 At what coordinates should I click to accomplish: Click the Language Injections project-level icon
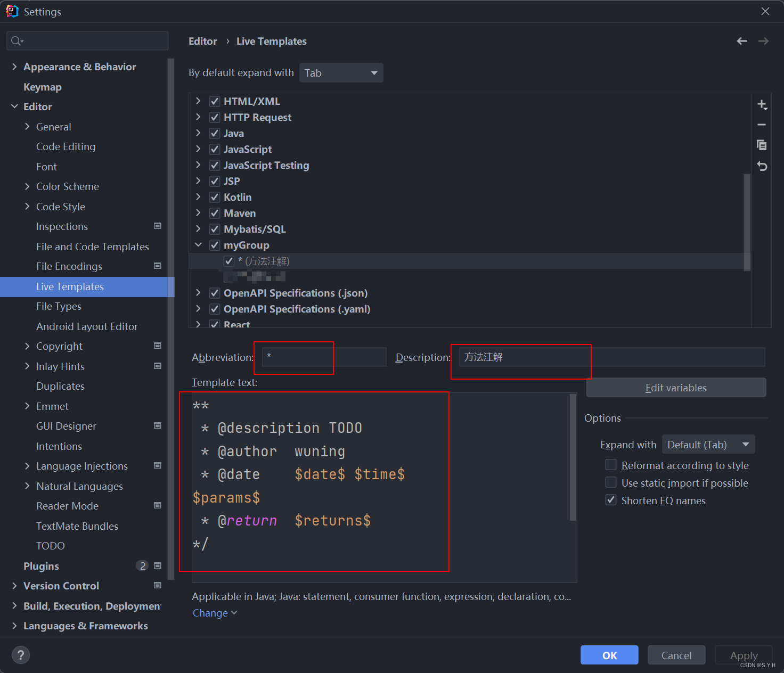tap(158, 466)
